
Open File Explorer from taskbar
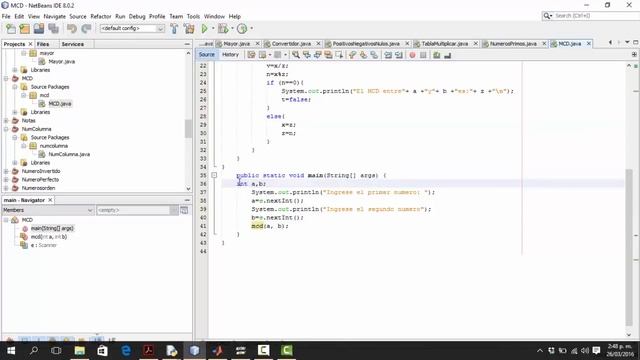point(80,351)
